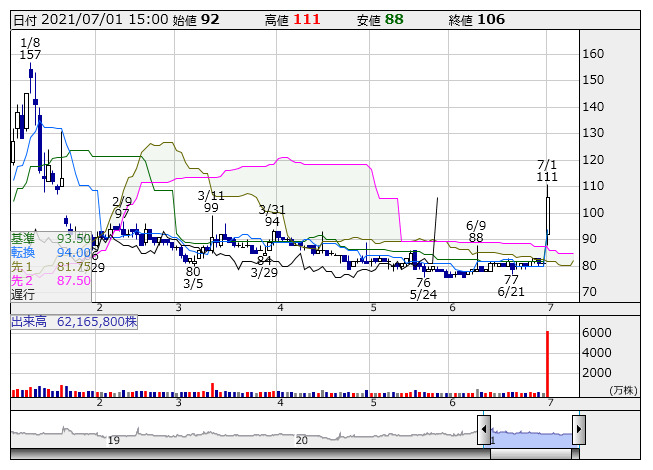Viewport: 653px width, 470px height.
Task: Click the 76 5/24 low label
Action: [x=423, y=288]
